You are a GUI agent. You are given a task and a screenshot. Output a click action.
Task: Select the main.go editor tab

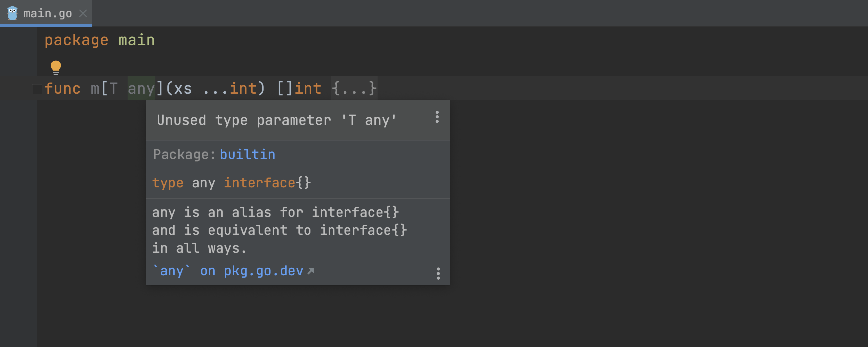pyautogui.click(x=47, y=14)
